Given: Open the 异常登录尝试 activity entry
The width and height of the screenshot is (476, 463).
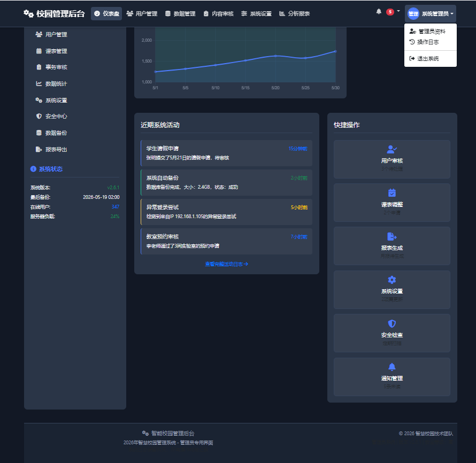Looking at the screenshot, I should click(x=226, y=212).
